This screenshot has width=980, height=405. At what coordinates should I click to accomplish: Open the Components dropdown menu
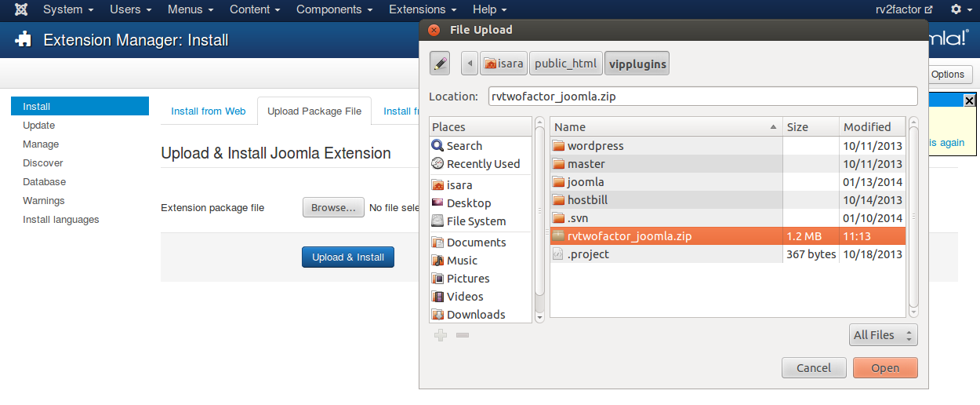tap(335, 9)
